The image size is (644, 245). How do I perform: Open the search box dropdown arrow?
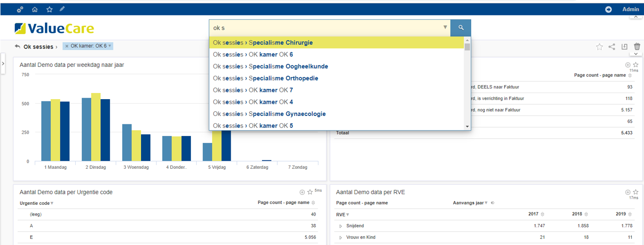coord(445,28)
